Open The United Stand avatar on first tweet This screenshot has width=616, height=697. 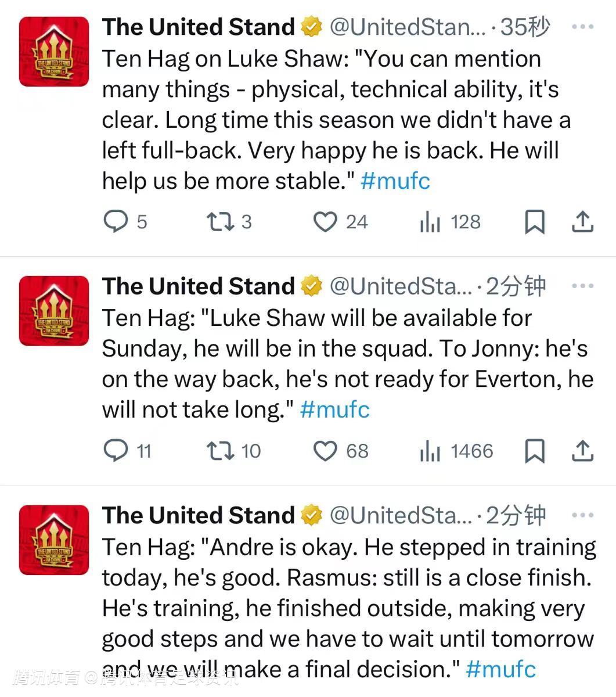click(54, 52)
